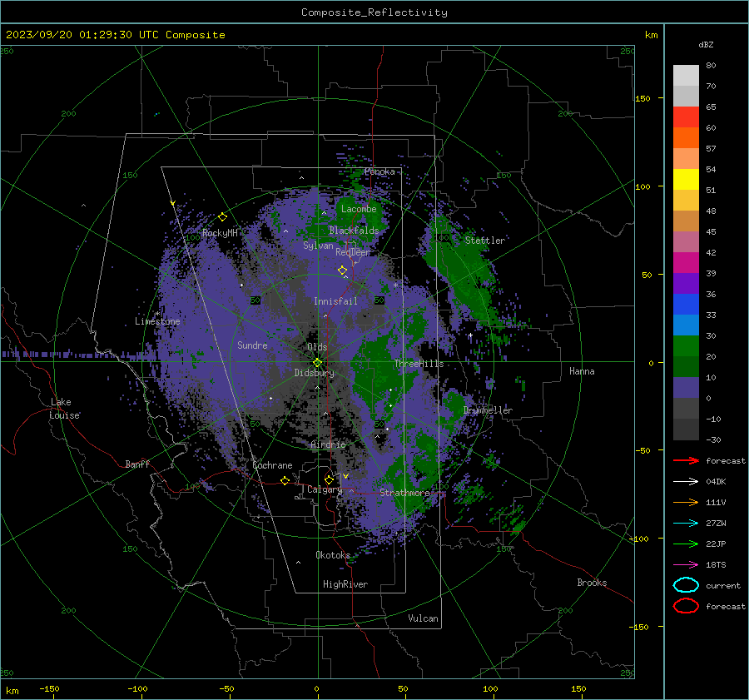Viewport: 749px width, 700px height.
Task: Pick the red 65-60 dBZ swatch
Action: (x=686, y=117)
